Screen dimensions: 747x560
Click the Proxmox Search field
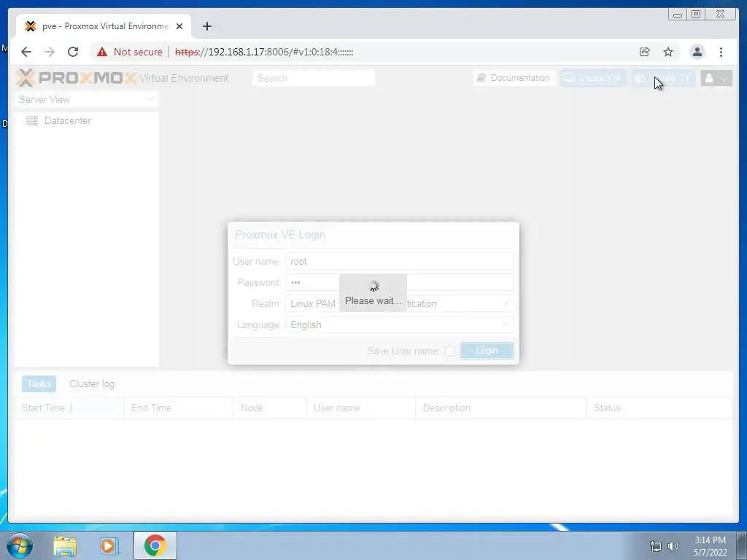tap(314, 78)
